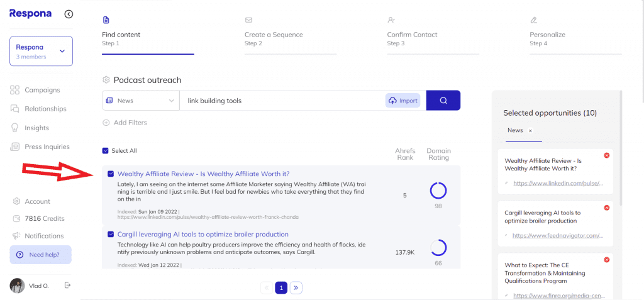Viewport: 644px width, 300px height.
Task: Uncheck Cargill leveraging AI tools checkbox
Action: coord(111,234)
